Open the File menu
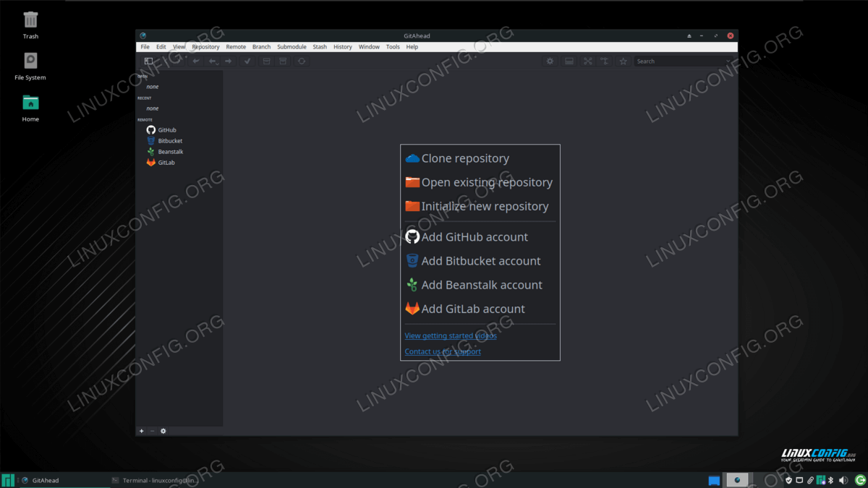Image resolution: width=868 pixels, height=488 pixels. coord(145,47)
